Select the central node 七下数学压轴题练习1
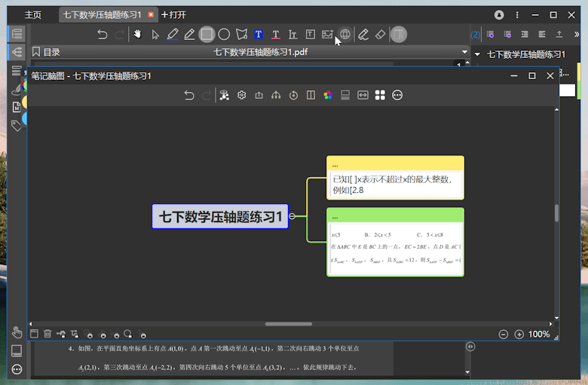 [220, 216]
